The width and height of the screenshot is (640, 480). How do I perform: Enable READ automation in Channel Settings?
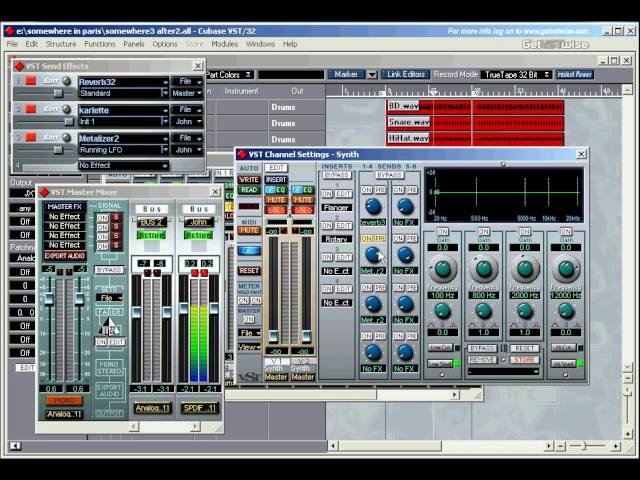[x=249, y=190]
